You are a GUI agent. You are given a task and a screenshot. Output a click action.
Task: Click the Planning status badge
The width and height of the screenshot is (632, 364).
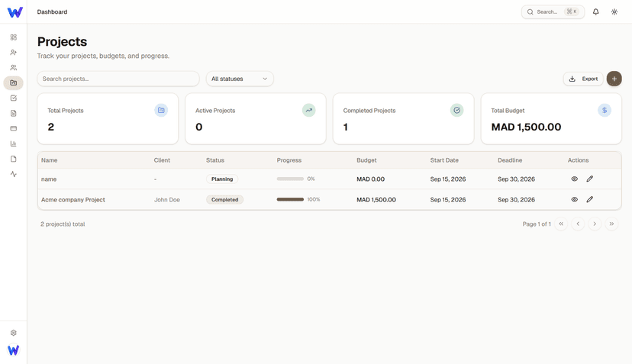pyautogui.click(x=222, y=179)
